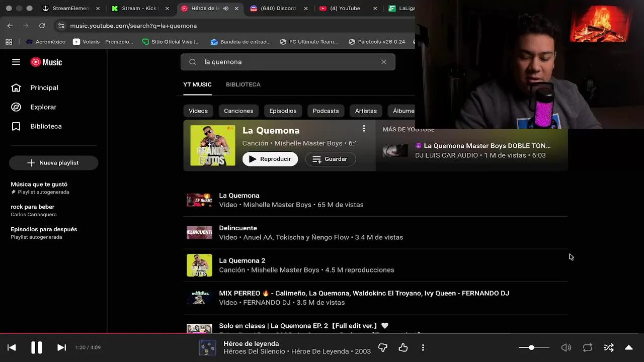This screenshot has width=644, height=362.
Task: Like the current song
Action: (x=403, y=347)
